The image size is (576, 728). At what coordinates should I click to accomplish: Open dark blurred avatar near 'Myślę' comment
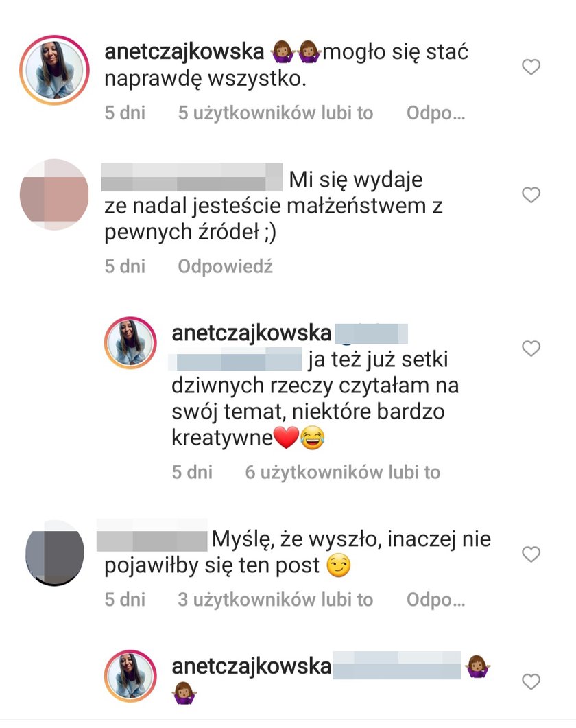point(54,554)
